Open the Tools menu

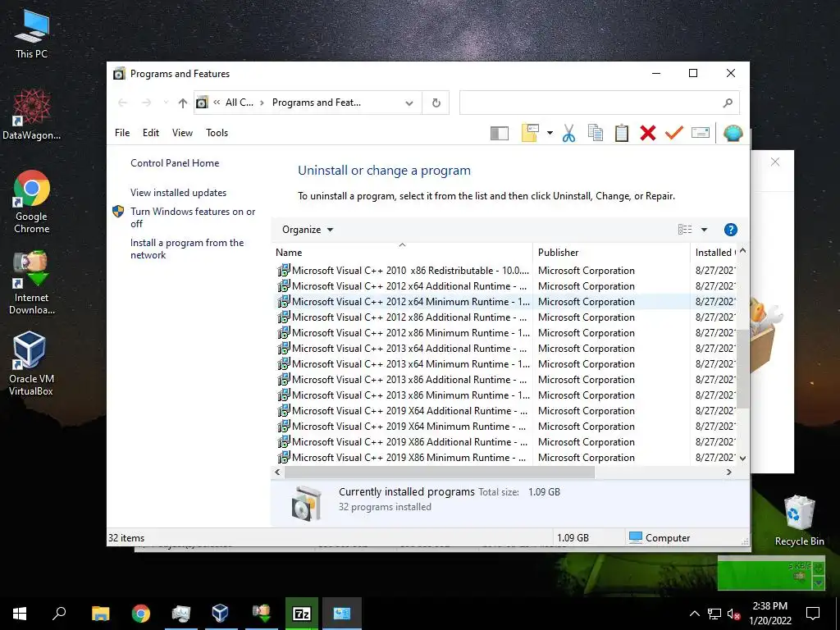pyautogui.click(x=217, y=133)
